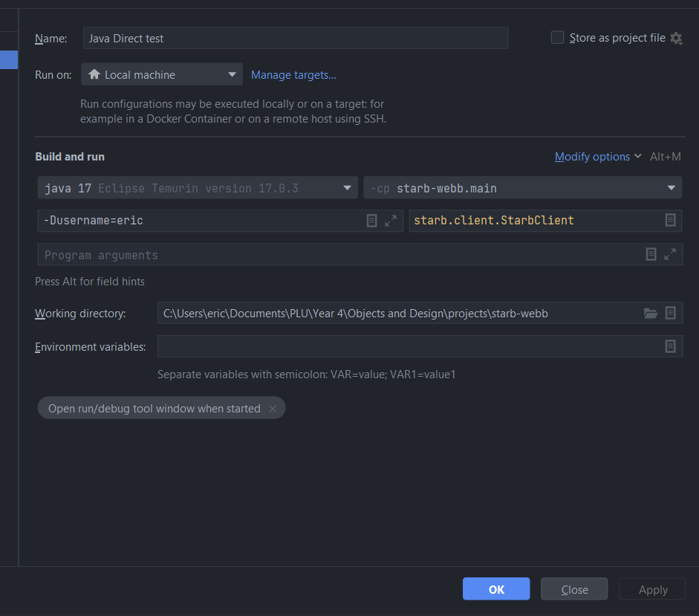
Task: Click the insert macro icon in VM options field
Action: click(372, 221)
